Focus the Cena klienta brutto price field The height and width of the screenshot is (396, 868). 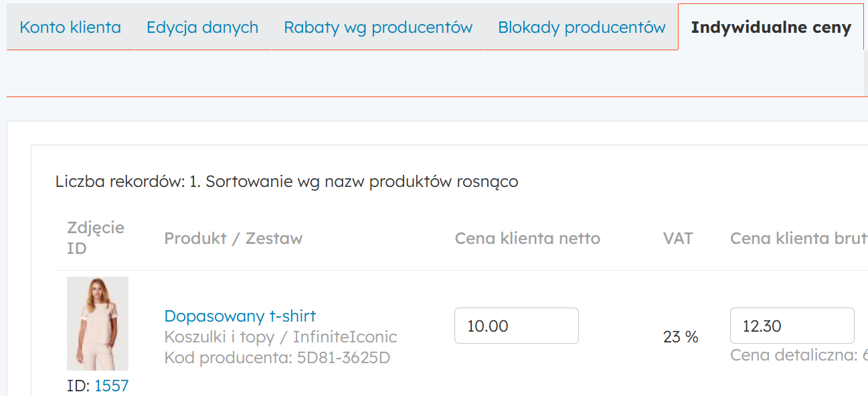pos(792,326)
